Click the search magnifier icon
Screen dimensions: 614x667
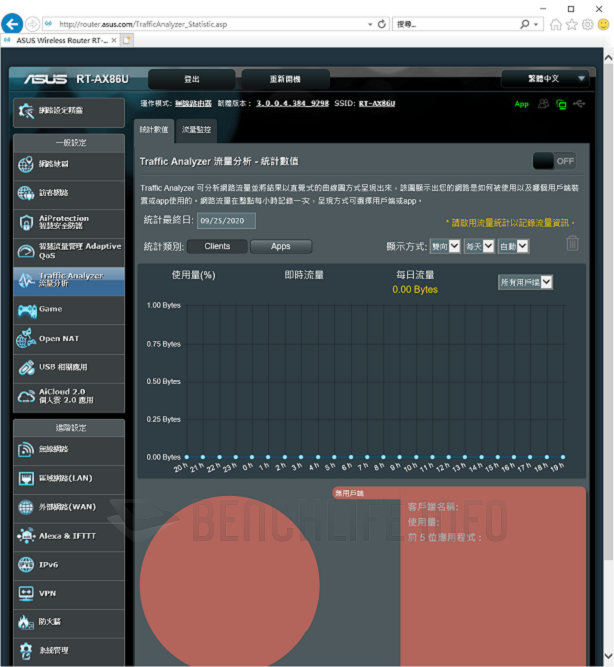tap(525, 24)
